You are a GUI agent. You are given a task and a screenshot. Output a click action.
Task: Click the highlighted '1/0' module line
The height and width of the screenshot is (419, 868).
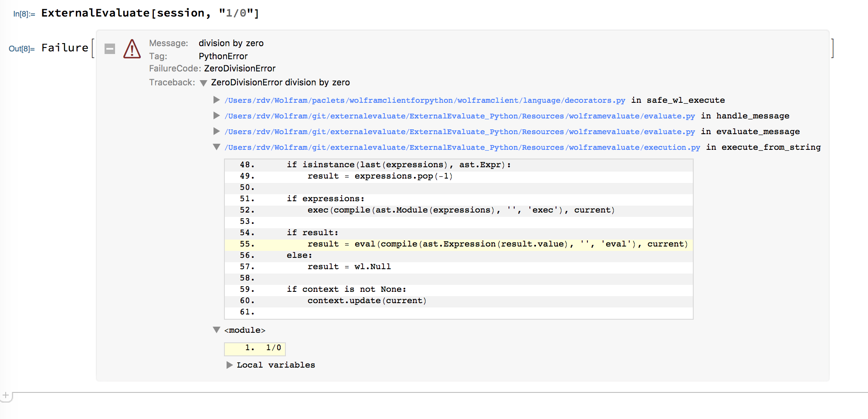(x=255, y=348)
